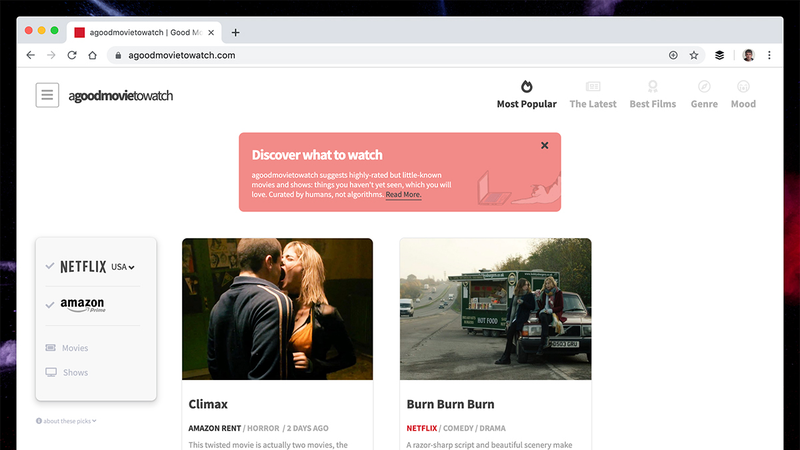The image size is (800, 450).
Task: Click the browser back arrow
Action: 31,55
